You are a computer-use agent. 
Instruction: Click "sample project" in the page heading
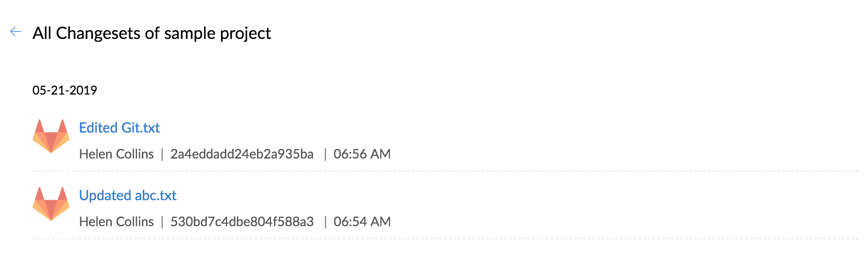[x=217, y=33]
